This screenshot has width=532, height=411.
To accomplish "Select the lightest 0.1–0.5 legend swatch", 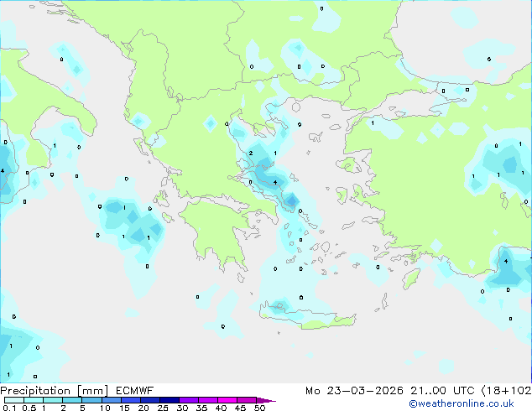I will click(14, 400).
